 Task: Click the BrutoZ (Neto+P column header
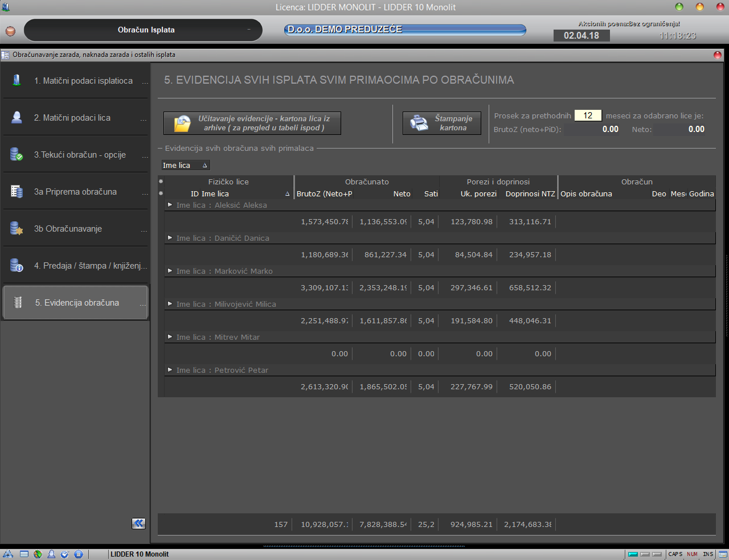[x=324, y=193]
